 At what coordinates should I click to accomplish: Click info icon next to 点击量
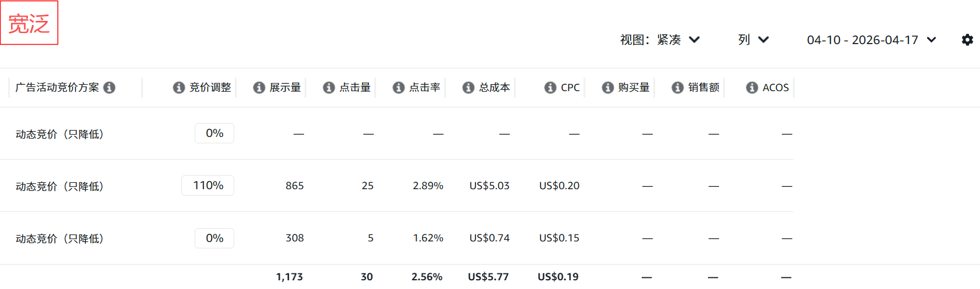click(329, 88)
